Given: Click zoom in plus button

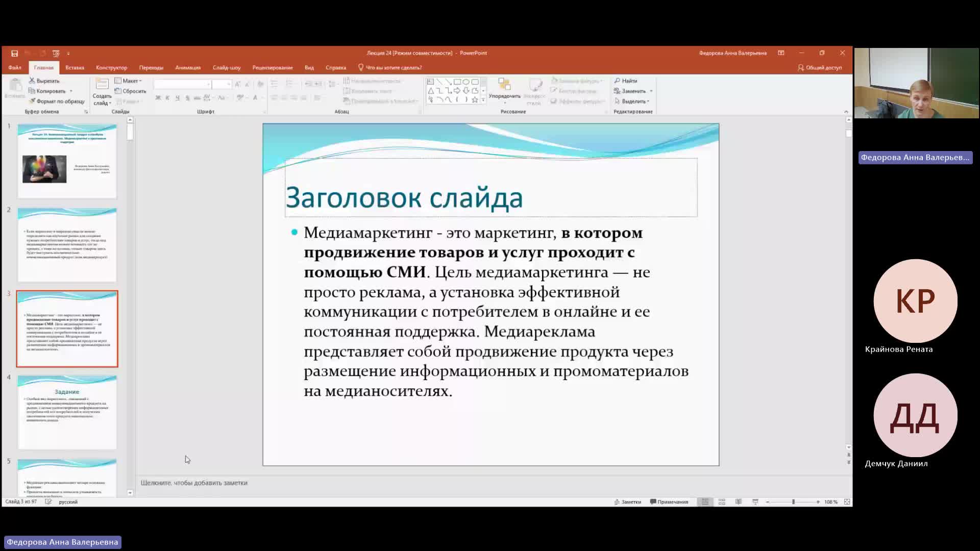Looking at the screenshot, I should 818,502.
